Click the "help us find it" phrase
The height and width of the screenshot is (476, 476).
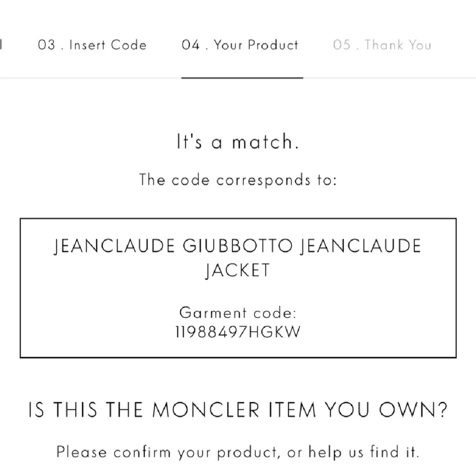click(x=363, y=452)
